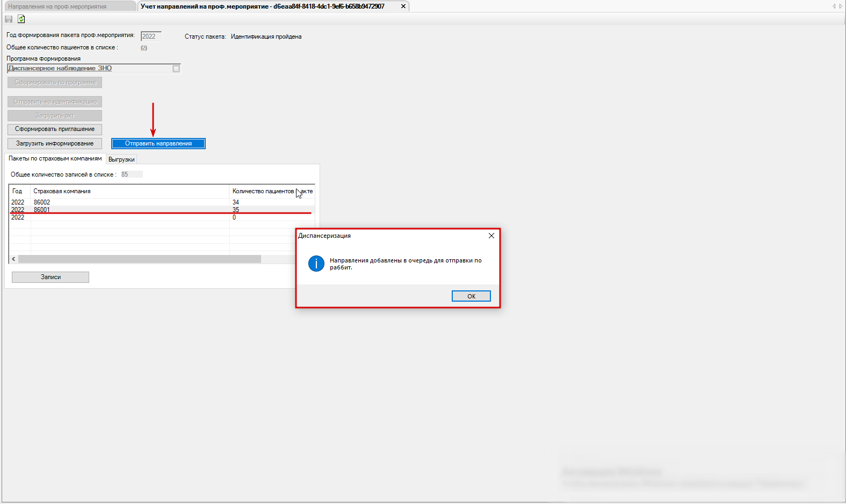The width and height of the screenshot is (846, 504).
Task: Click the Количество пациентов в акте header
Action: [272, 191]
